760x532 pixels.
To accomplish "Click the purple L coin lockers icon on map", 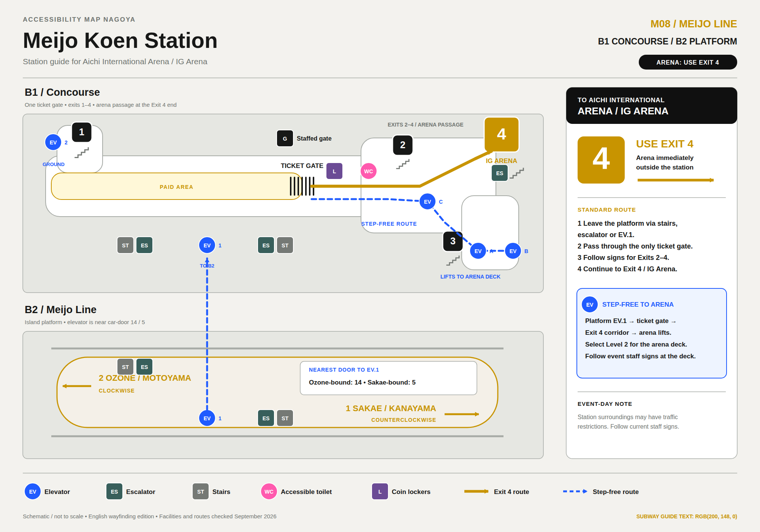I will tap(334, 171).
